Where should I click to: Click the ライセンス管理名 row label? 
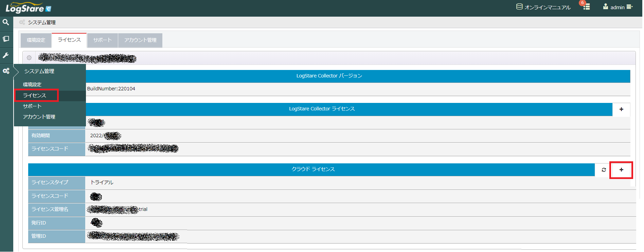tap(57, 209)
